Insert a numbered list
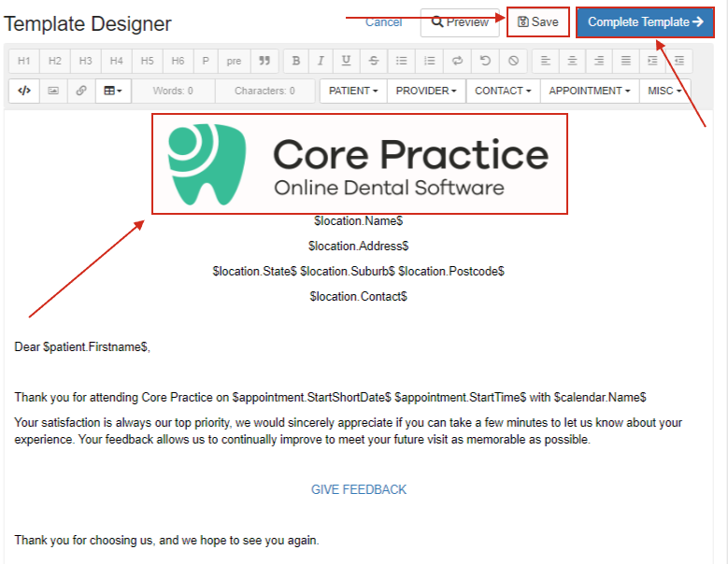 pyautogui.click(x=430, y=61)
